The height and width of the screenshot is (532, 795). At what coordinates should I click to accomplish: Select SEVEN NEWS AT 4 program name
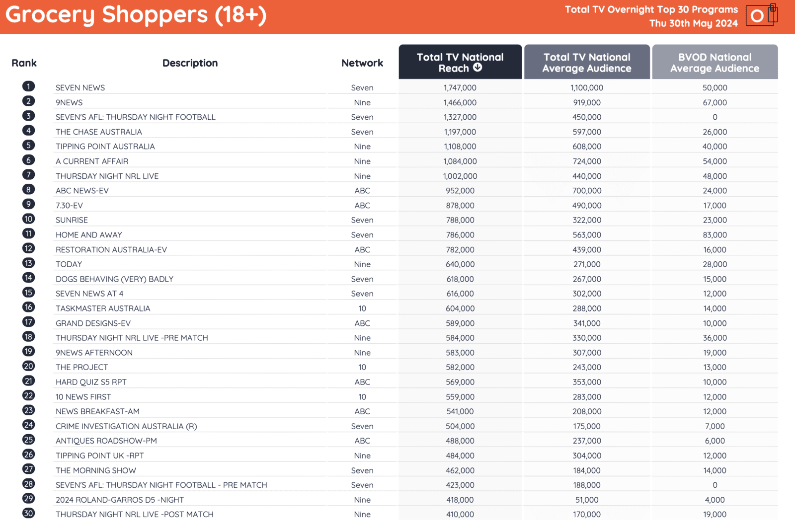[89, 294]
